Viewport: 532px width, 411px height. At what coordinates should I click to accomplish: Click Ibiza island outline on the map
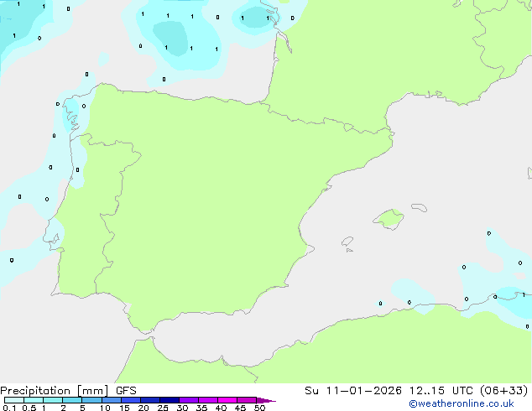point(347,242)
